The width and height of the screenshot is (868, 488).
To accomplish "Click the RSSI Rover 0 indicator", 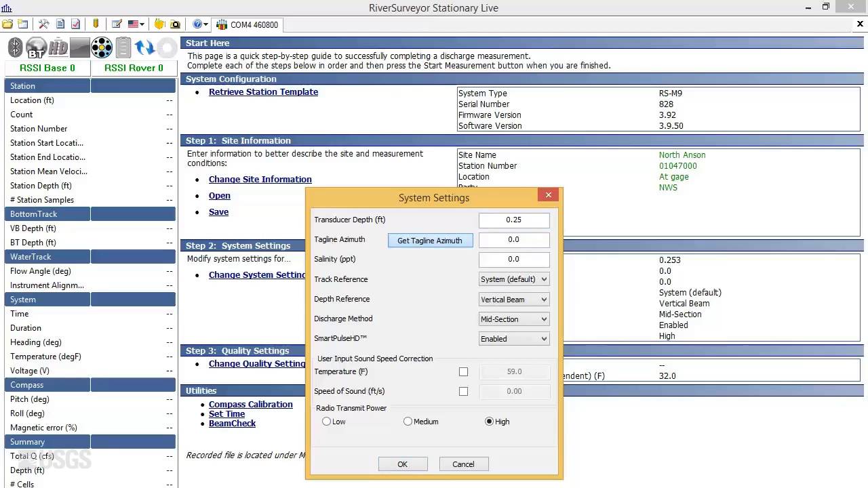I will 134,68.
